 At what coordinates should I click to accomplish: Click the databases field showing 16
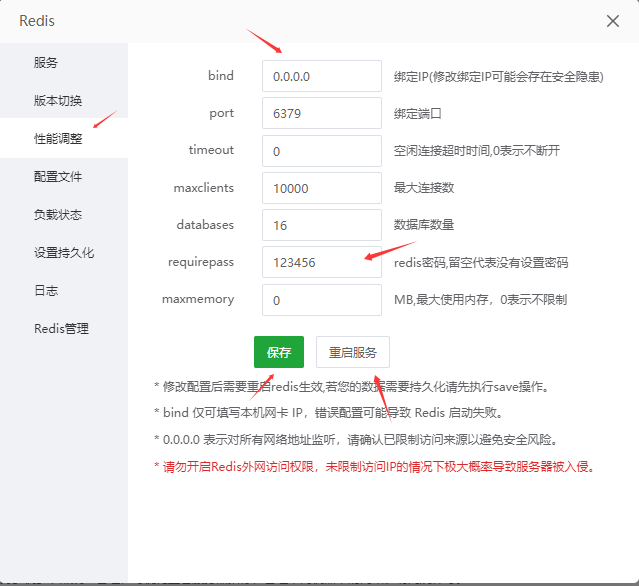[x=321, y=225]
